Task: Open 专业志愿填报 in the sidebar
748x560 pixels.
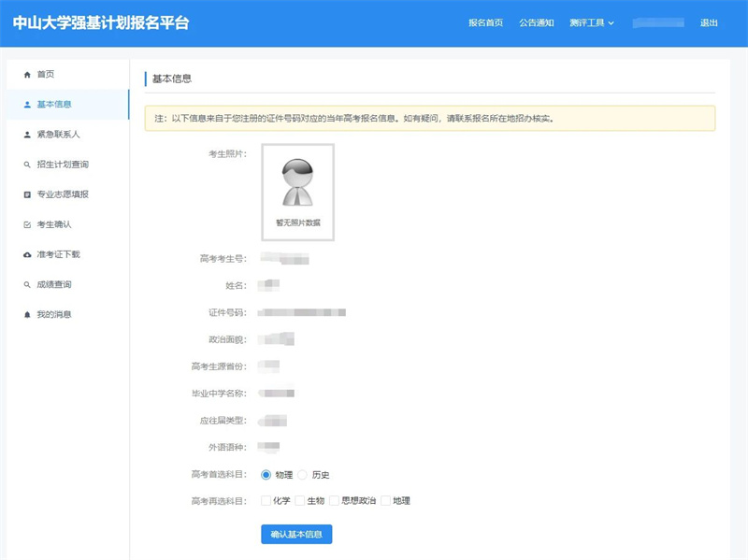Action: click(67, 194)
